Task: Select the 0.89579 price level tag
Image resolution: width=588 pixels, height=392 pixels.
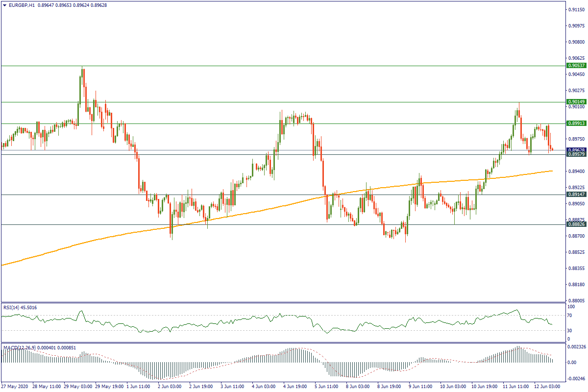Action: click(576, 155)
